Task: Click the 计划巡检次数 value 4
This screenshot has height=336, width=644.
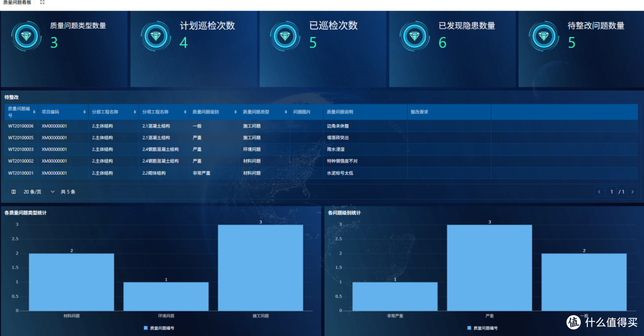Action: (x=183, y=43)
